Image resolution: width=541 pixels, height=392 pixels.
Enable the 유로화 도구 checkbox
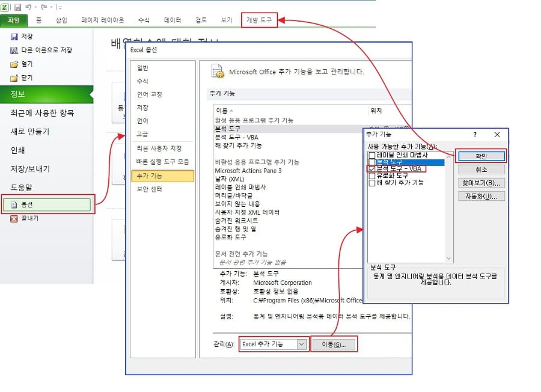point(372,176)
